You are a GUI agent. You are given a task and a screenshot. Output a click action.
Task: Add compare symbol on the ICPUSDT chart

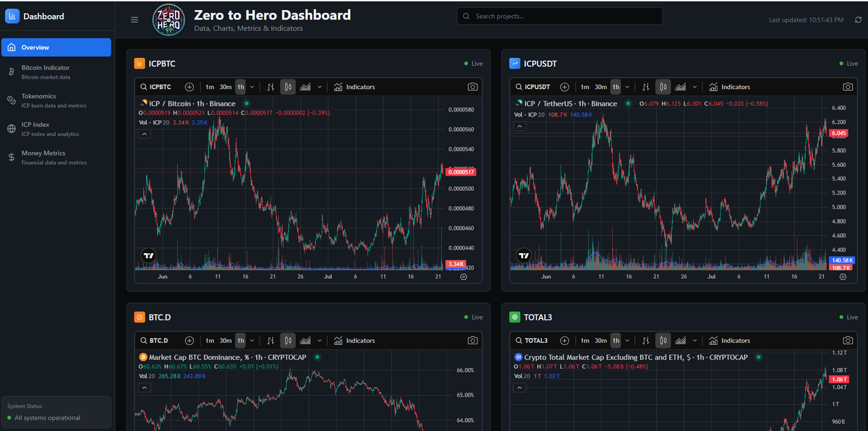click(x=565, y=87)
